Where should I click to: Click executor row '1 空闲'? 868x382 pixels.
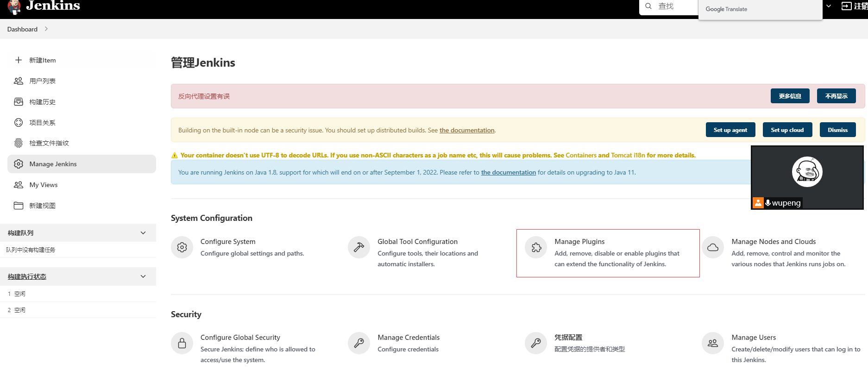(78, 294)
